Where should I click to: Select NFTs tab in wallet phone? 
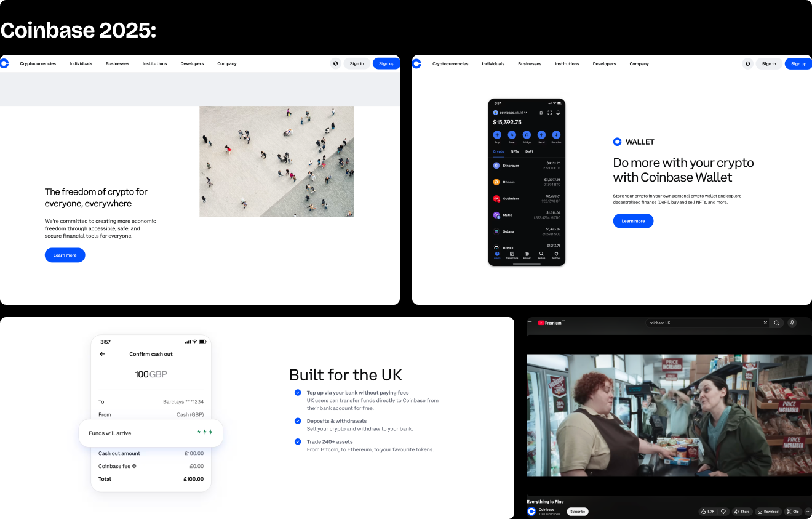514,151
